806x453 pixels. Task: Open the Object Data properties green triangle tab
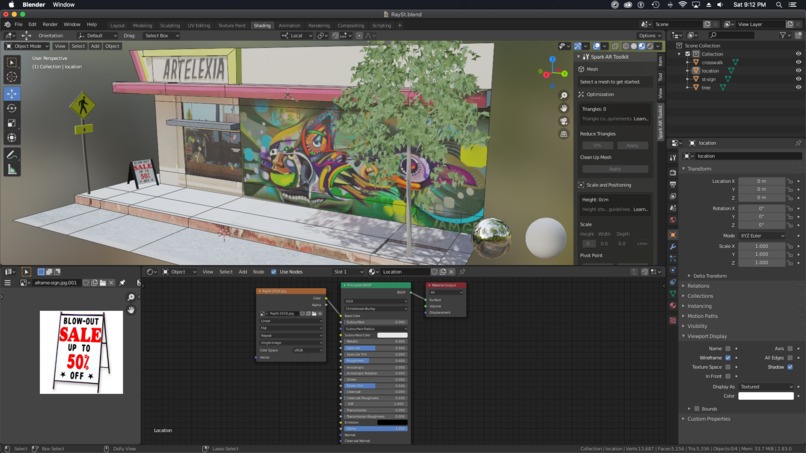[x=672, y=294]
